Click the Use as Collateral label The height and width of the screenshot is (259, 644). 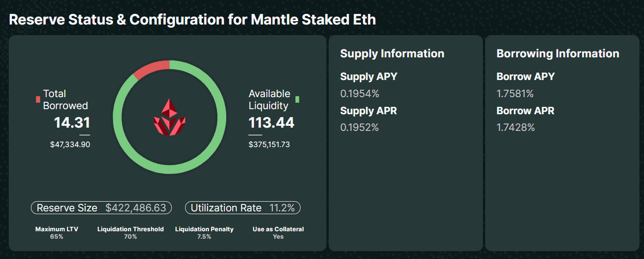[278, 229]
